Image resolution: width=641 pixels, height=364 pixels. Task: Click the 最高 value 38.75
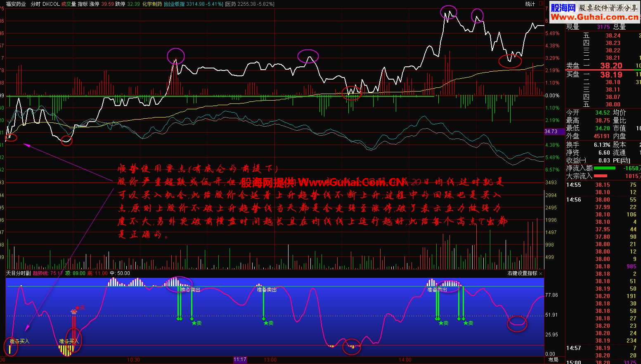coord(603,121)
